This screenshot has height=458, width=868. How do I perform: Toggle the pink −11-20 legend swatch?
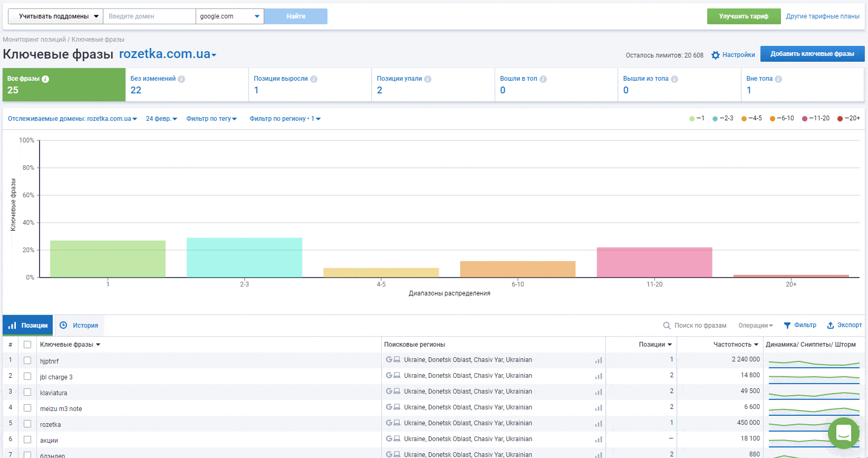point(805,119)
